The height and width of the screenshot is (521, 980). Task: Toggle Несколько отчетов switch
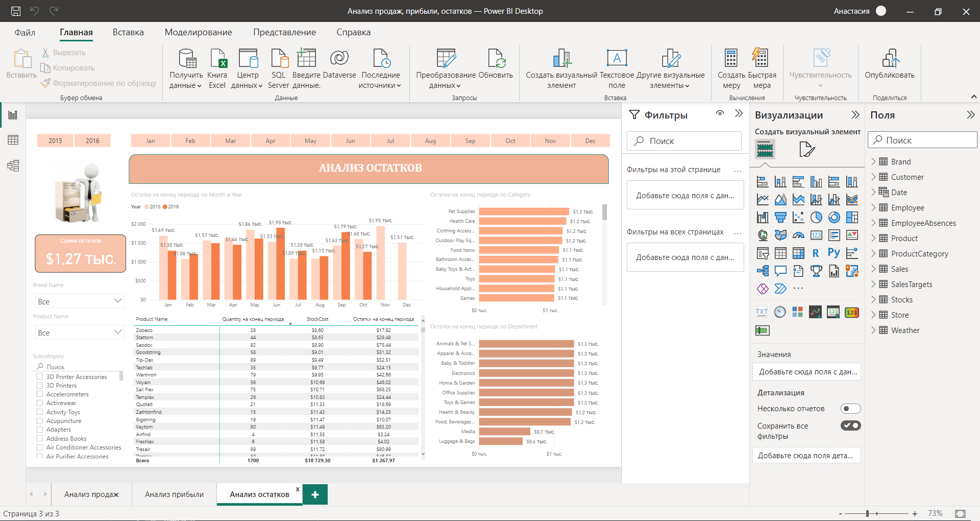[850, 409]
